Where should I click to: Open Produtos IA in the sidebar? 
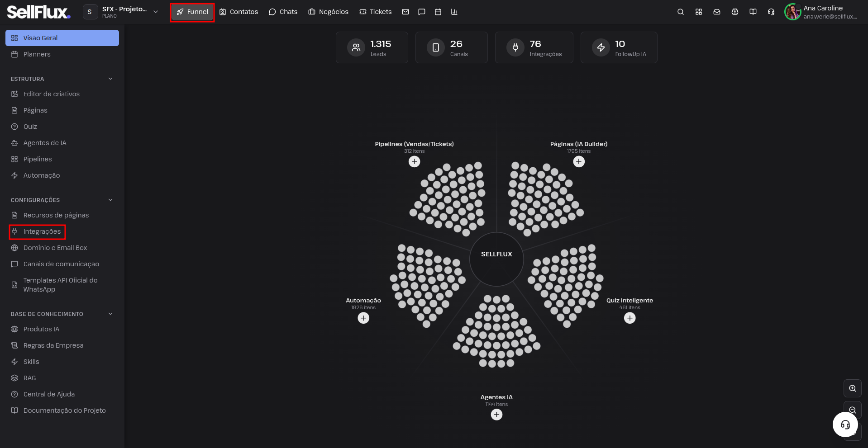[x=62, y=329]
